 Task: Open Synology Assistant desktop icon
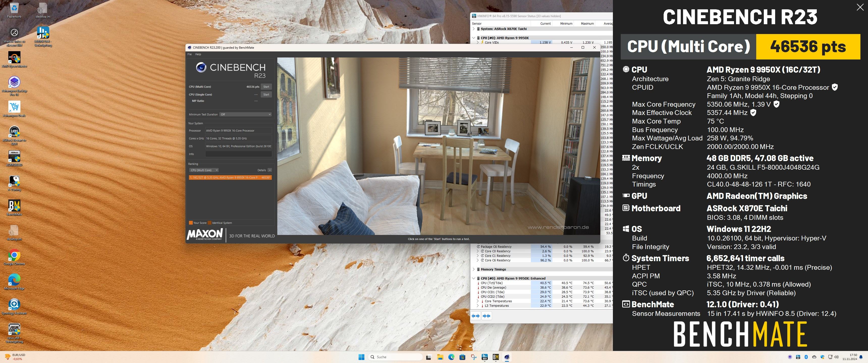[14, 307]
